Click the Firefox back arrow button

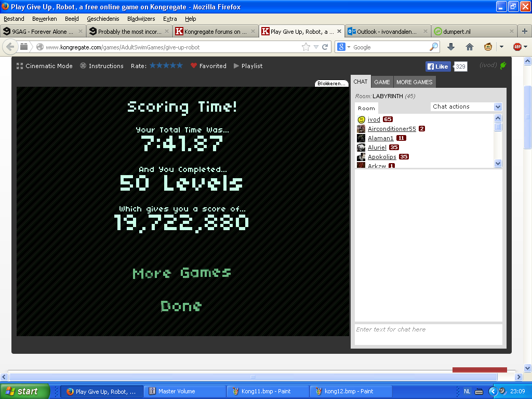(x=10, y=47)
